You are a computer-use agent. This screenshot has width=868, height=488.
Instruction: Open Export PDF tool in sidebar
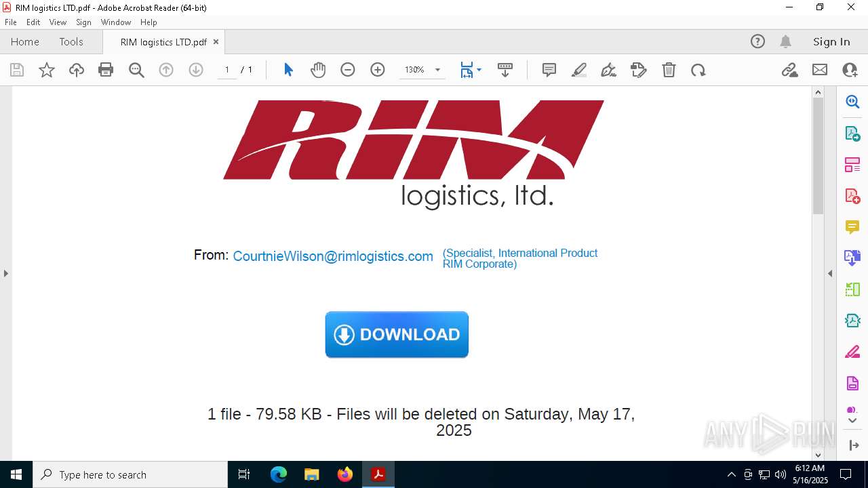point(852,133)
